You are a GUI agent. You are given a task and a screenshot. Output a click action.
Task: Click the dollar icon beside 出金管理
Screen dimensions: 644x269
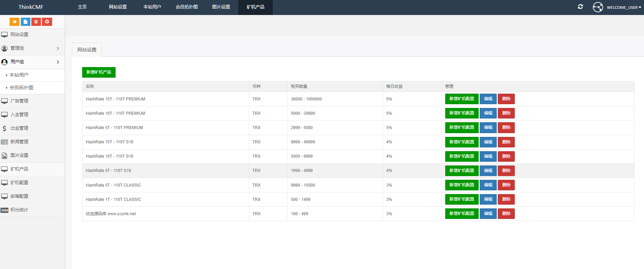tap(4, 128)
